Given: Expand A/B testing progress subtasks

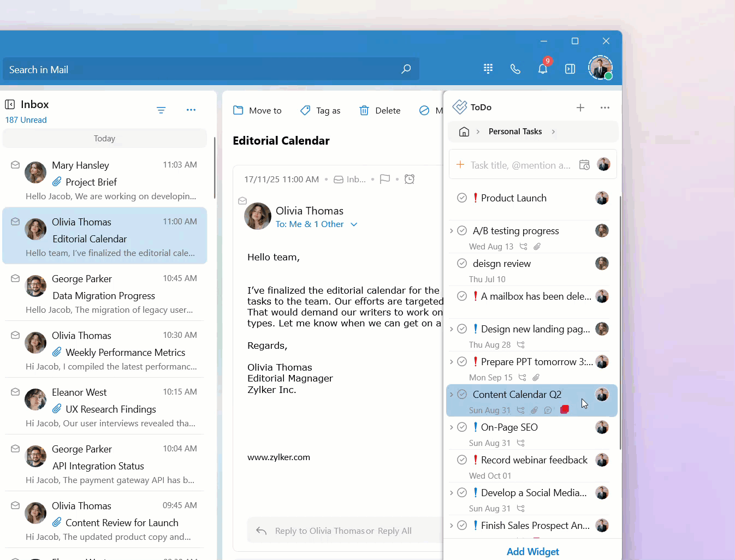Looking at the screenshot, I should [452, 231].
